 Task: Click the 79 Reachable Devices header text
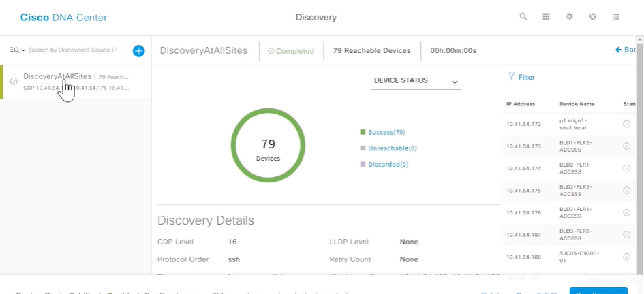(x=371, y=51)
